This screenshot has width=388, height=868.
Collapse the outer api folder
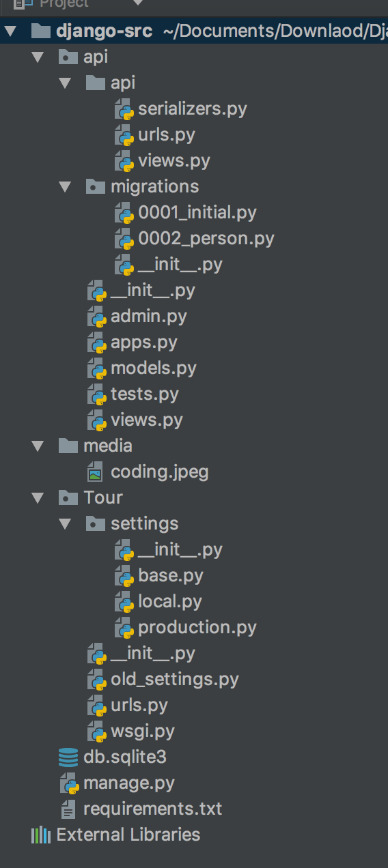click(38, 57)
